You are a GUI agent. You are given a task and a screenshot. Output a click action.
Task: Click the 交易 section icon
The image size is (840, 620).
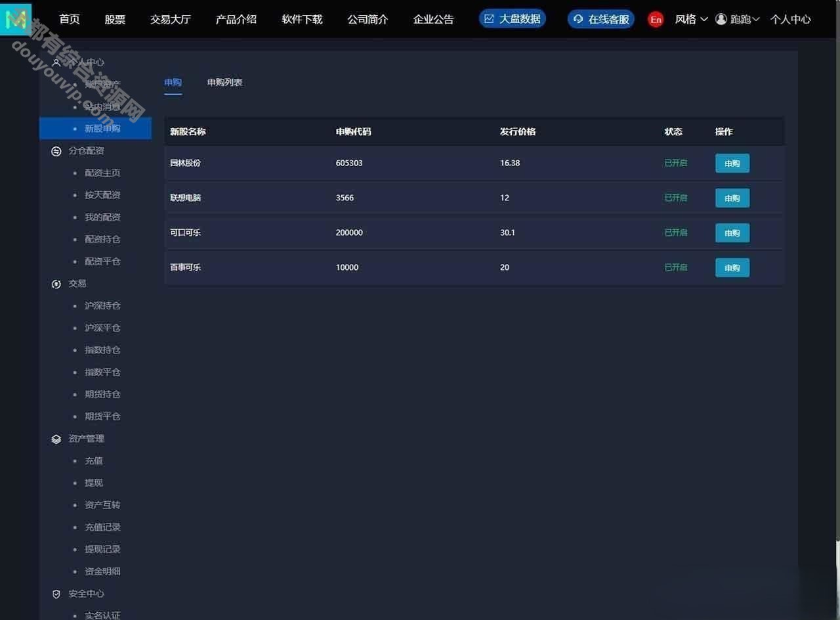coord(56,284)
